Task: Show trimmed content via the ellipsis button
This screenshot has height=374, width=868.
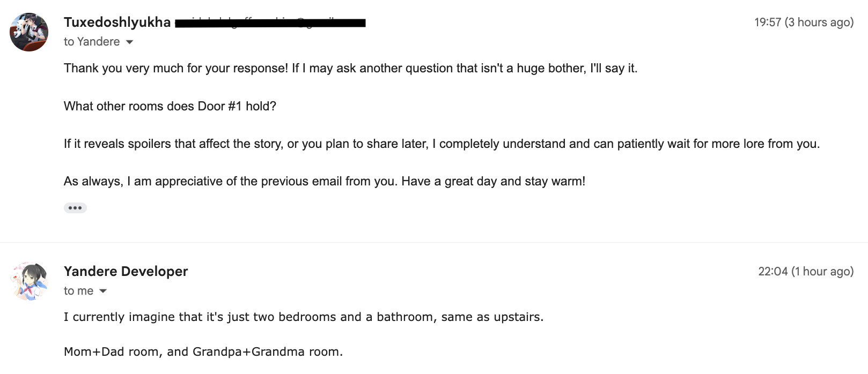Action: tap(75, 208)
